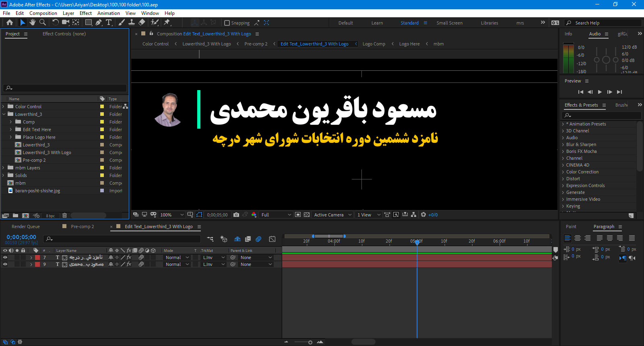Click yellow label of Color Control folder
Image resolution: width=644 pixels, height=346 pixels.
coord(102,107)
